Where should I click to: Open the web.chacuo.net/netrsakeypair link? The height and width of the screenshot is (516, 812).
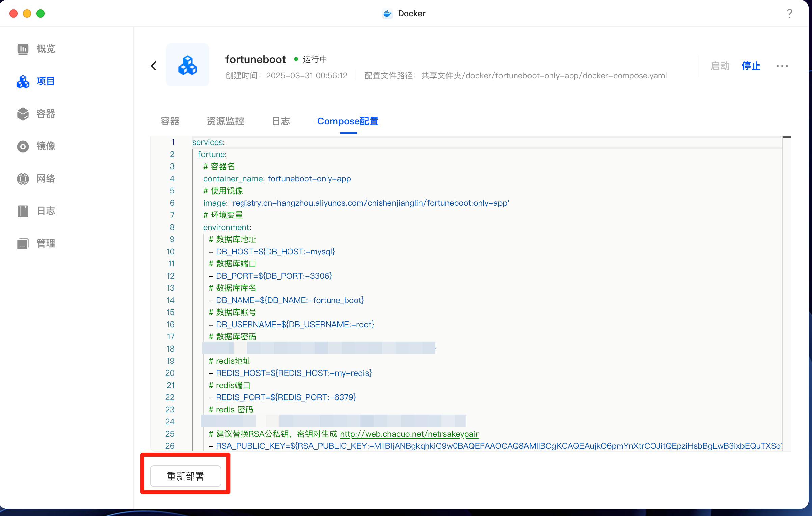tap(409, 434)
